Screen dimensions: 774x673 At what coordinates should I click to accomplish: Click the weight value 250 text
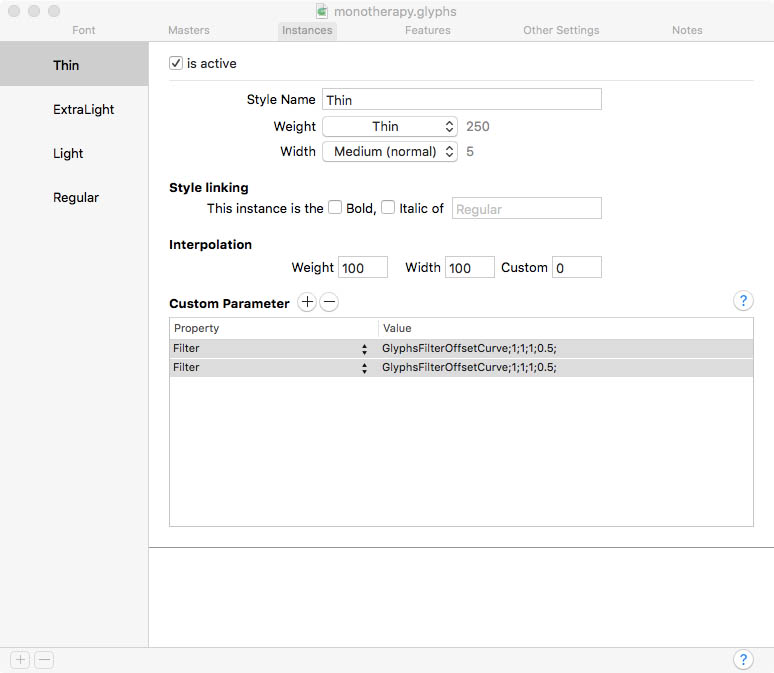point(477,126)
